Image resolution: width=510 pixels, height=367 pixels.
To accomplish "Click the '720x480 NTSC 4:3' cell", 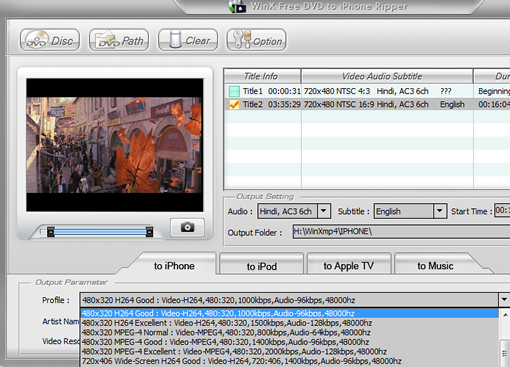I will pyautogui.click(x=337, y=91).
